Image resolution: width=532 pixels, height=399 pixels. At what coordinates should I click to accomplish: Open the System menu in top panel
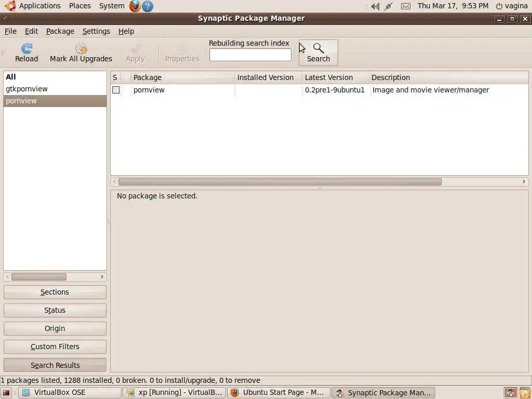[x=112, y=6]
